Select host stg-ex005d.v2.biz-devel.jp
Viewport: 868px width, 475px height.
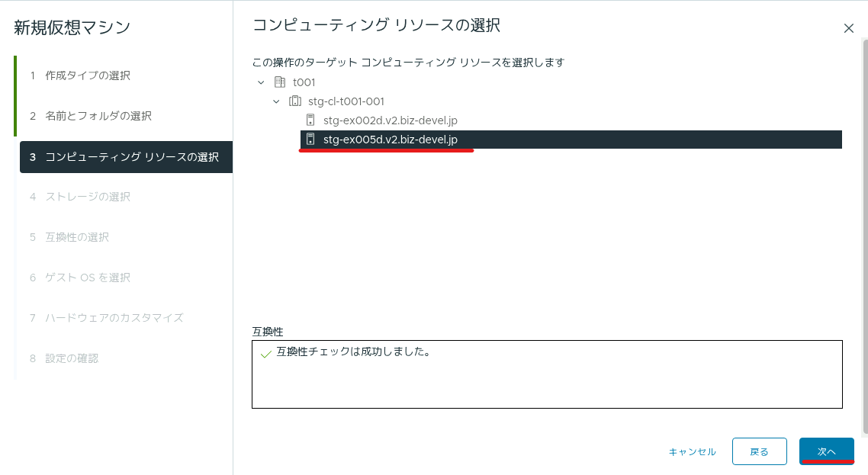[x=571, y=140]
